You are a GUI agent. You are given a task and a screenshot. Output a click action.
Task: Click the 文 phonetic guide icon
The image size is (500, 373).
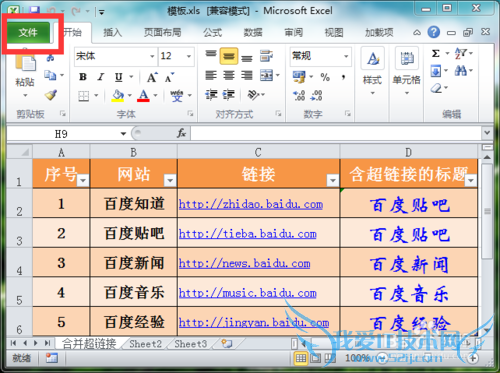177,96
